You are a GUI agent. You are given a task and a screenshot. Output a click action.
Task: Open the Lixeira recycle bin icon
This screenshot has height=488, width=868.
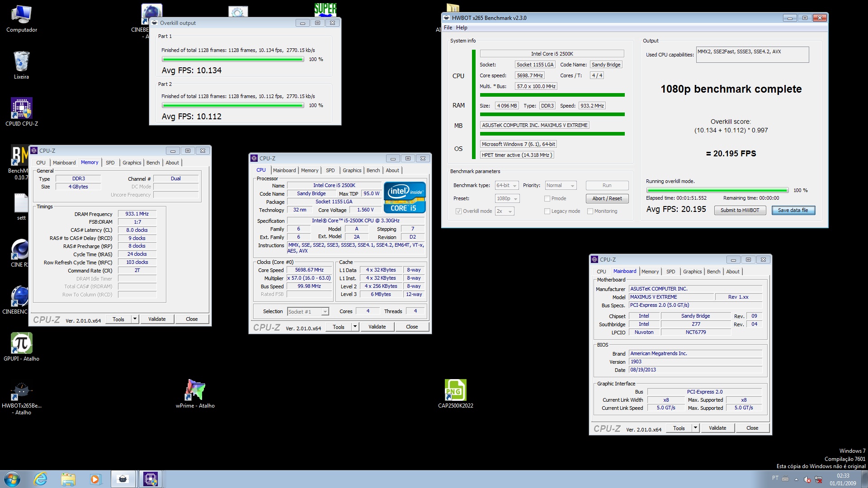[21, 66]
